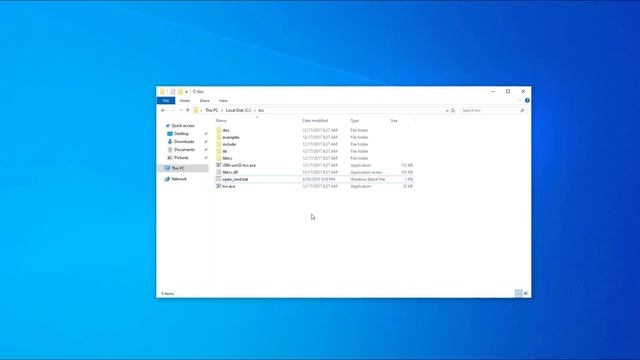The height and width of the screenshot is (360, 640).
Task: Click the search magnifier icon
Action: pyautogui.click(x=522, y=110)
